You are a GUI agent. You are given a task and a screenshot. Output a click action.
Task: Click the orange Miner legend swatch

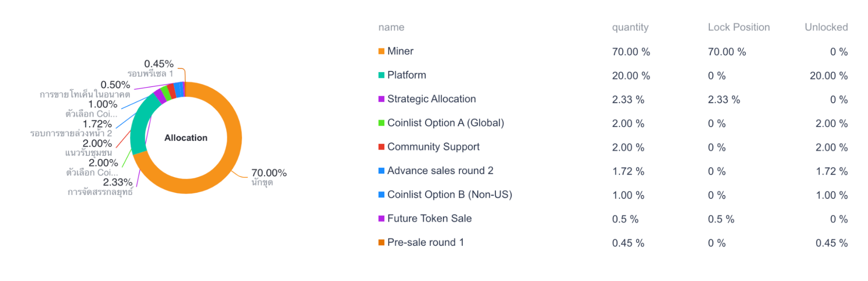pos(381,51)
